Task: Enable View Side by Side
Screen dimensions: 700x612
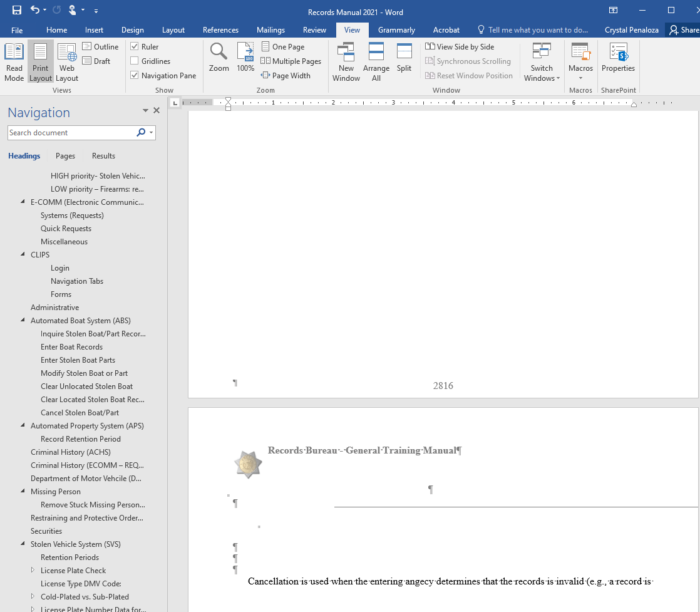Action: point(460,46)
